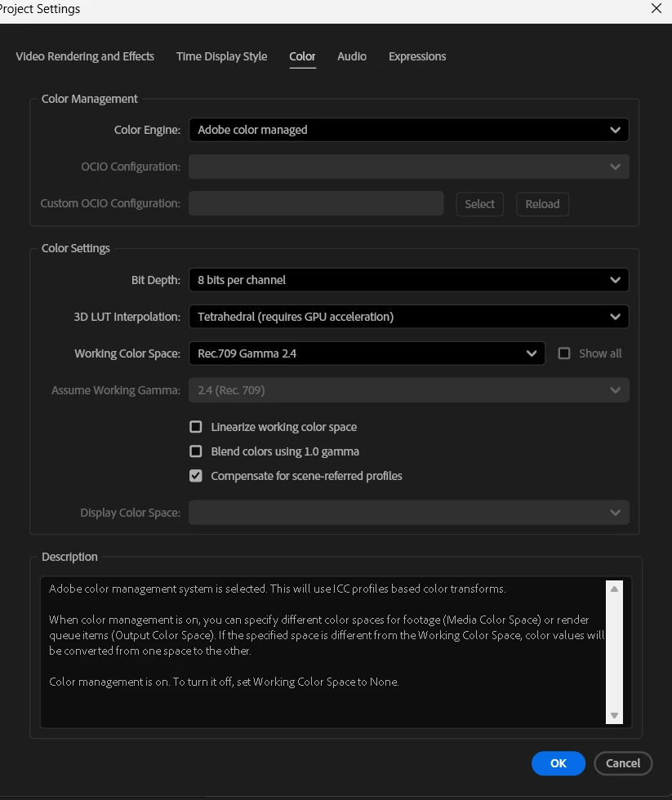This screenshot has width=672, height=800.
Task: Click the Cancel button
Action: click(623, 763)
